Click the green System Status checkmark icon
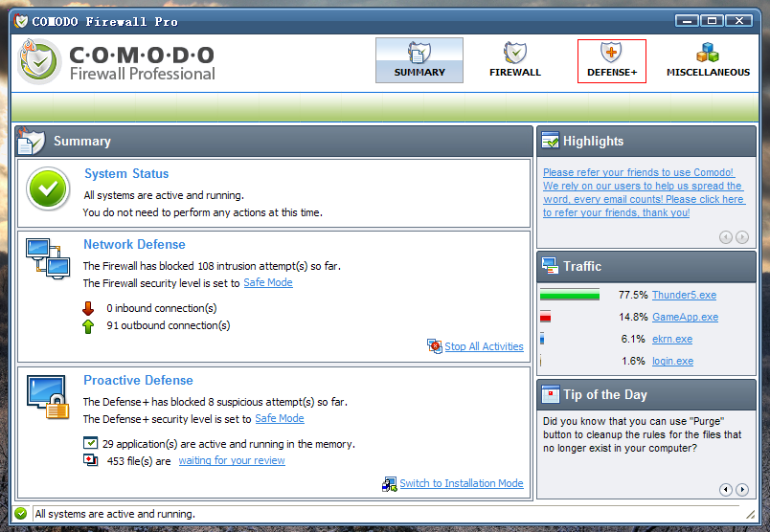 (48, 188)
